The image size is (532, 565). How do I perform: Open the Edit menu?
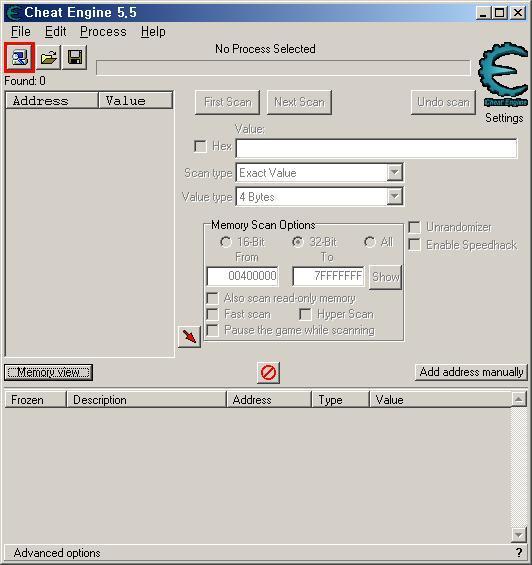tap(56, 32)
